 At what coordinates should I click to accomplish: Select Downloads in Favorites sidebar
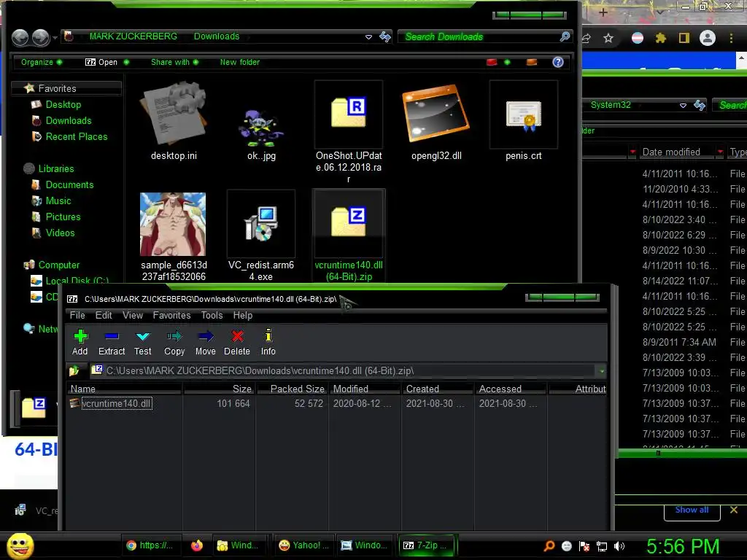[68, 120]
